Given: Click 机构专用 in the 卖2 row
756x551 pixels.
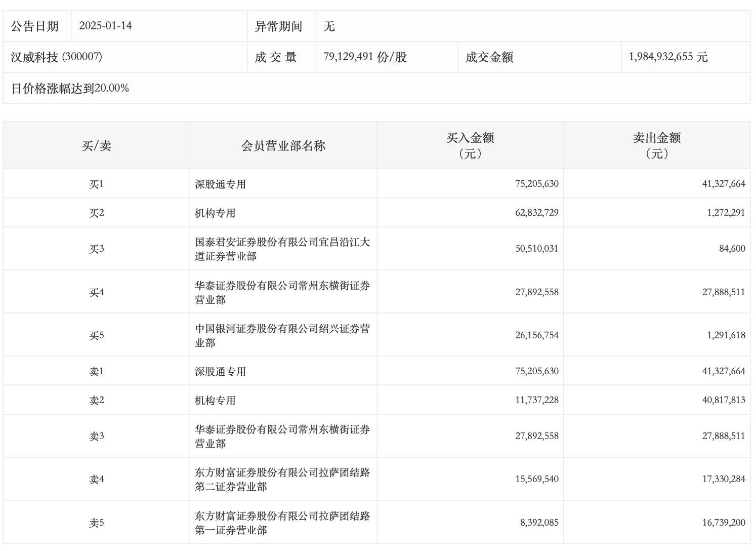Looking at the screenshot, I should (215, 401).
